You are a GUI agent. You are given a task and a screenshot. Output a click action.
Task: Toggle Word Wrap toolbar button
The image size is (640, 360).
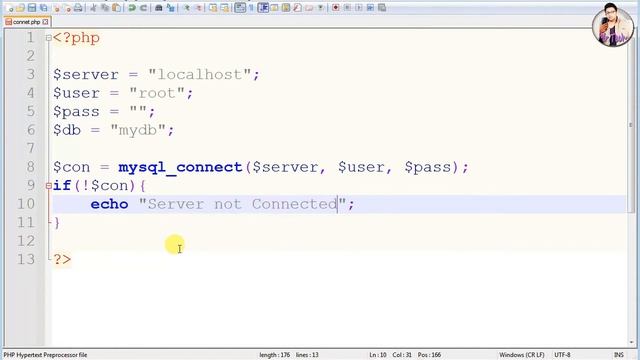(x=240, y=8)
